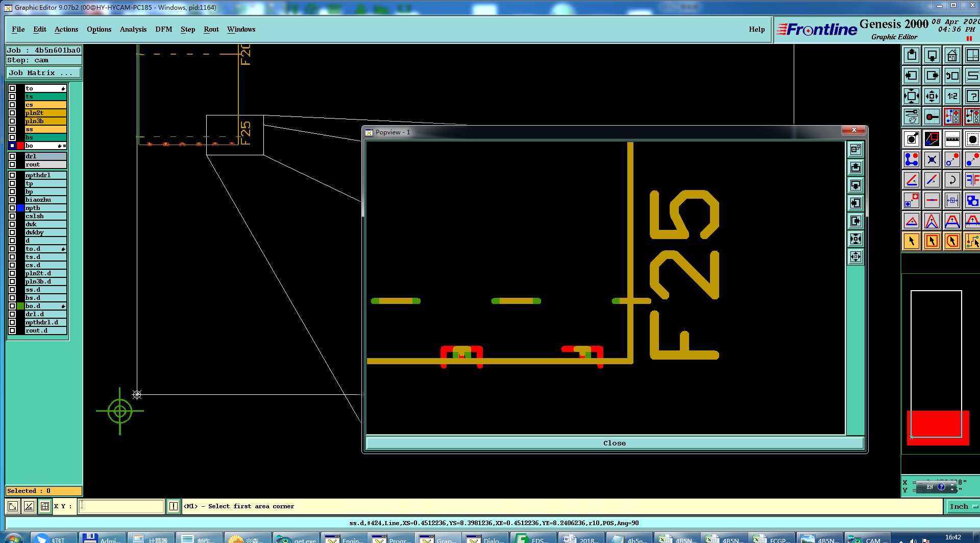
Task: Open the Actions menu
Action: click(x=66, y=29)
